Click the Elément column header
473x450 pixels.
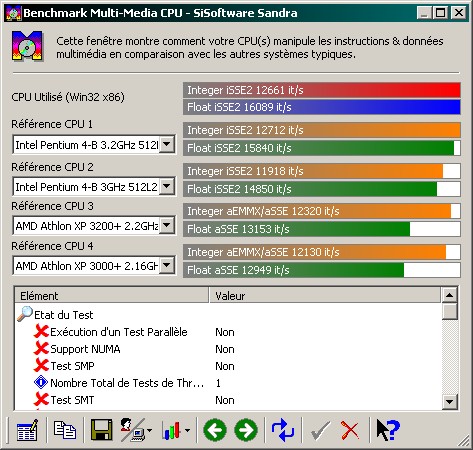tap(112, 295)
